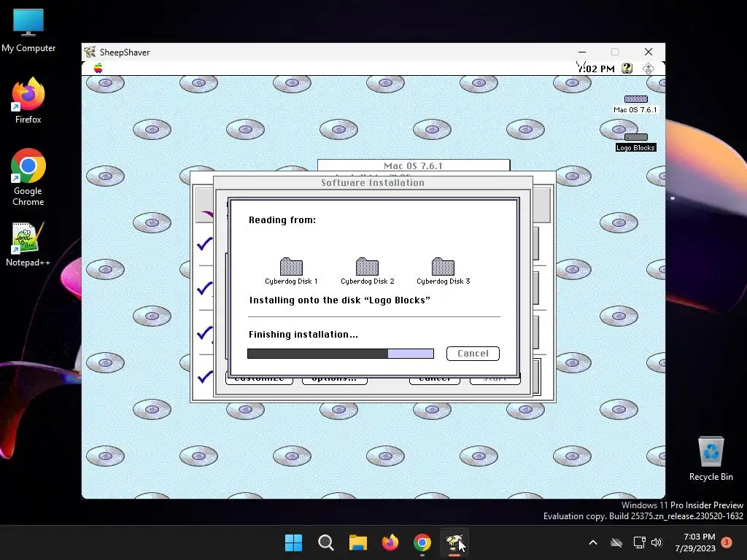Screen dimensions: 747x560
Task: Click the Help question-mark menu icon
Action: click(627, 68)
